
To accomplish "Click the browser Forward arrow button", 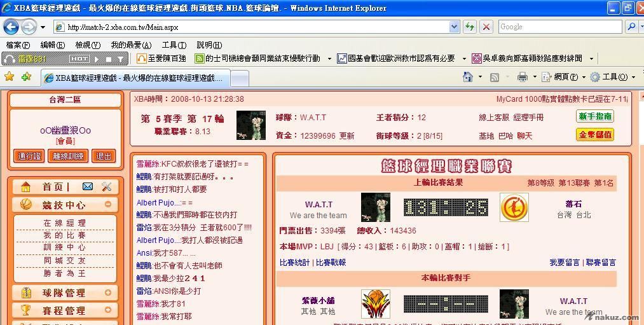I will tap(29, 27).
